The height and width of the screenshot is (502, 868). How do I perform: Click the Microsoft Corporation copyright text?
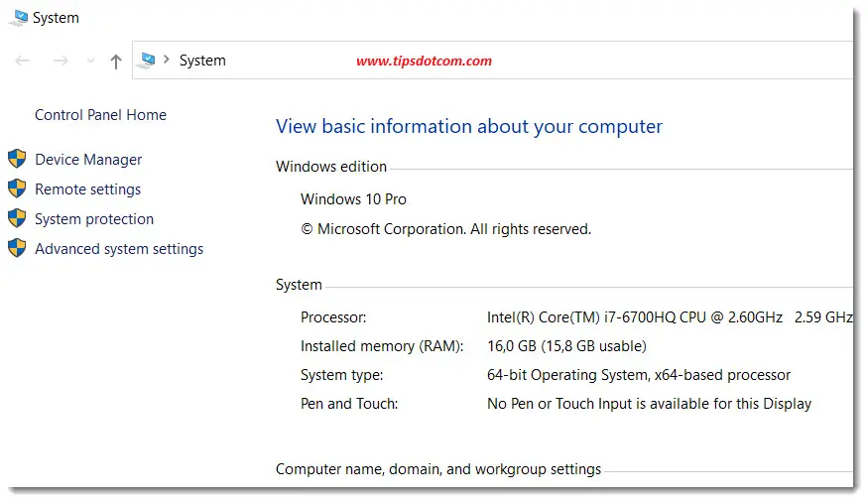[446, 229]
